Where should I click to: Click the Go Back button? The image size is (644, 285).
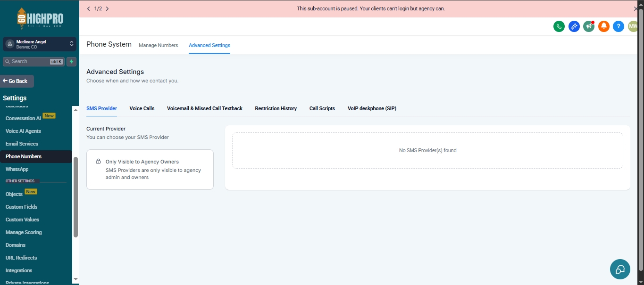[17, 81]
